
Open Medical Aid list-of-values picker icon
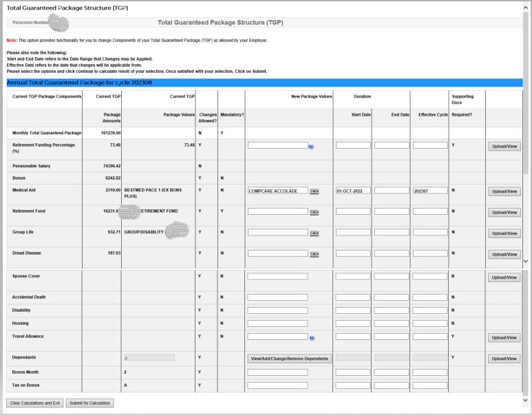(315, 191)
